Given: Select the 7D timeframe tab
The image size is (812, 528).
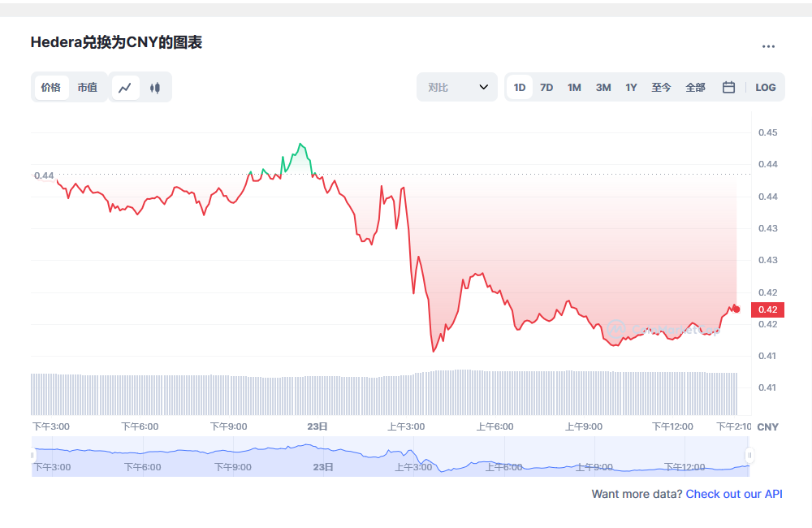Looking at the screenshot, I should [546, 87].
